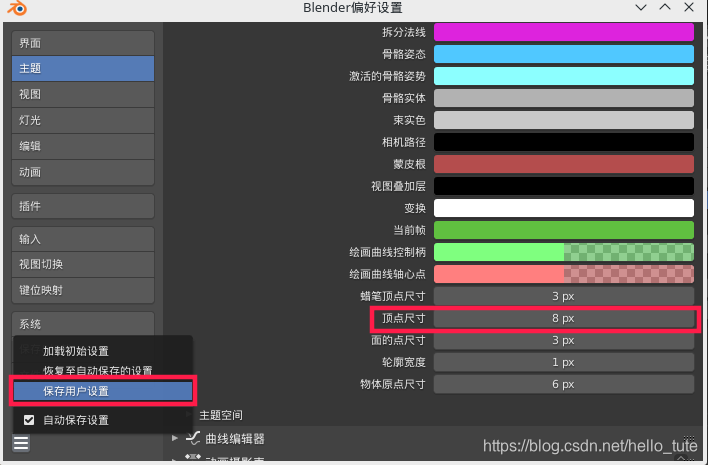This screenshot has height=465, width=708.
Task: Toggle the 自动保存设置 checkbox
Action: pos(29,420)
